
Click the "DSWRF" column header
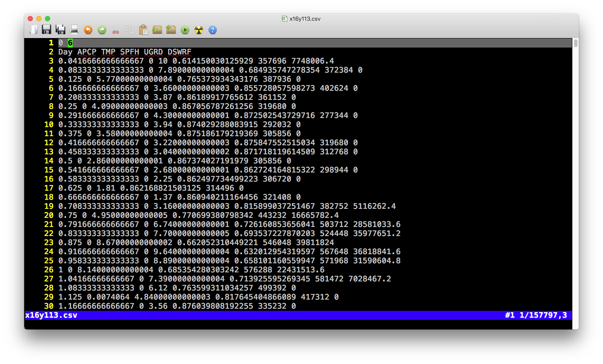click(179, 52)
